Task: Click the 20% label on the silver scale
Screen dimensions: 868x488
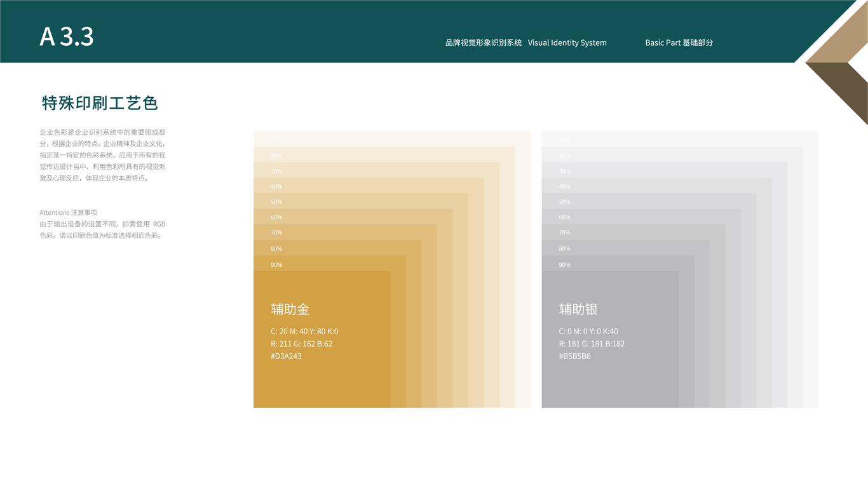Action: click(565, 156)
